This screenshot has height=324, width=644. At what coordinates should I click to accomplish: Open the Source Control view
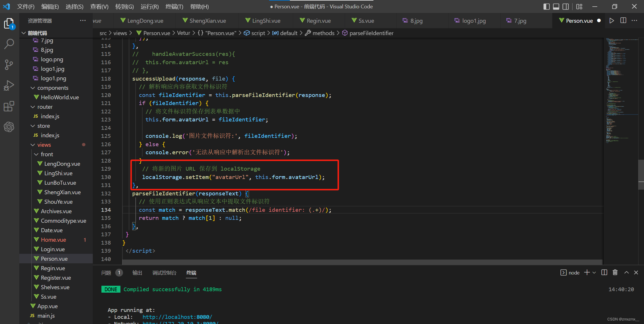pos(9,64)
